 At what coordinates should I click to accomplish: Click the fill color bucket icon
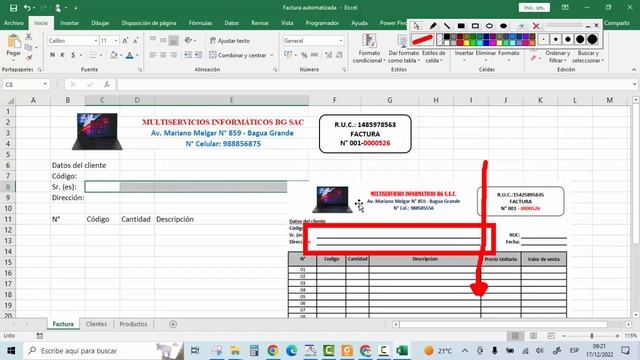(x=114, y=55)
